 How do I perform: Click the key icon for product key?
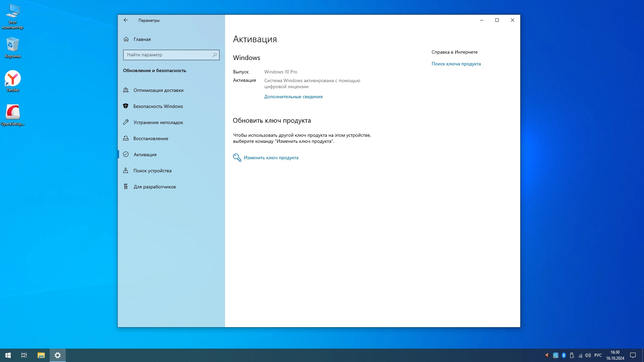pos(237,158)
